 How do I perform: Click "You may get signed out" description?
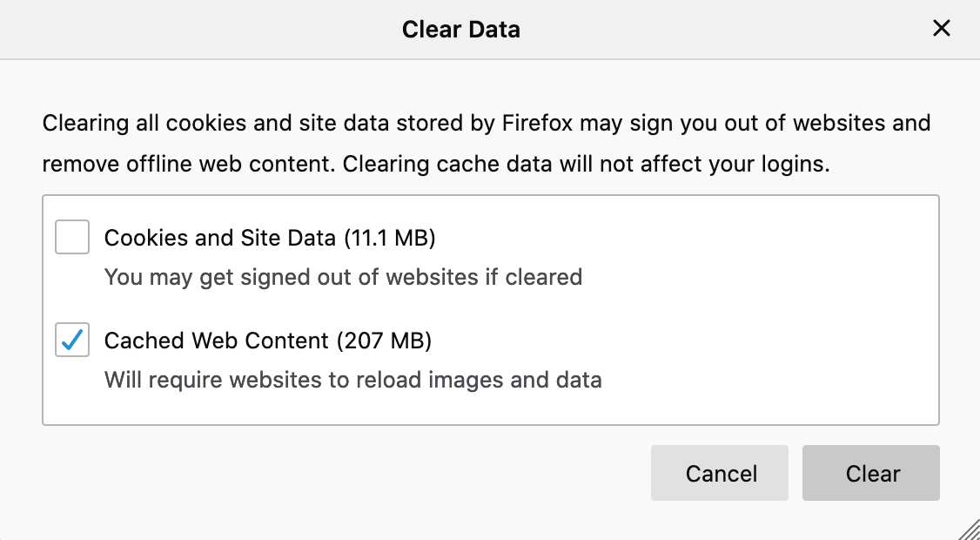343,278
